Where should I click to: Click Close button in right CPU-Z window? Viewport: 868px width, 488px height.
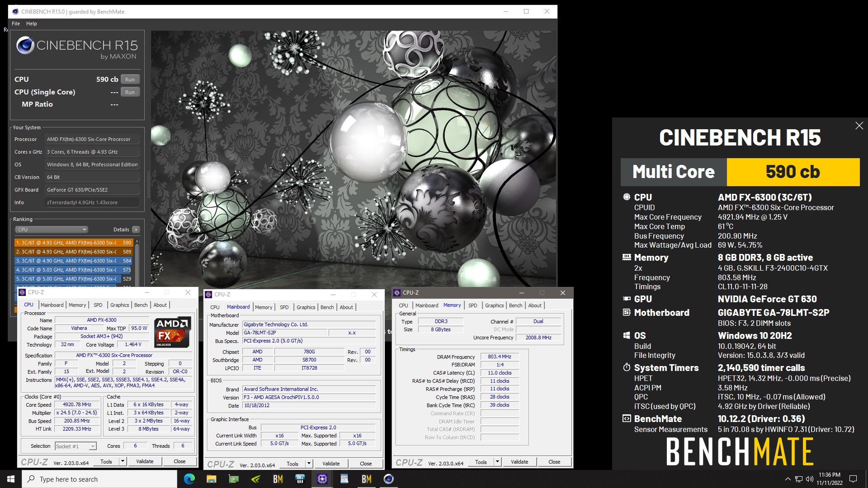pos(554,462)
